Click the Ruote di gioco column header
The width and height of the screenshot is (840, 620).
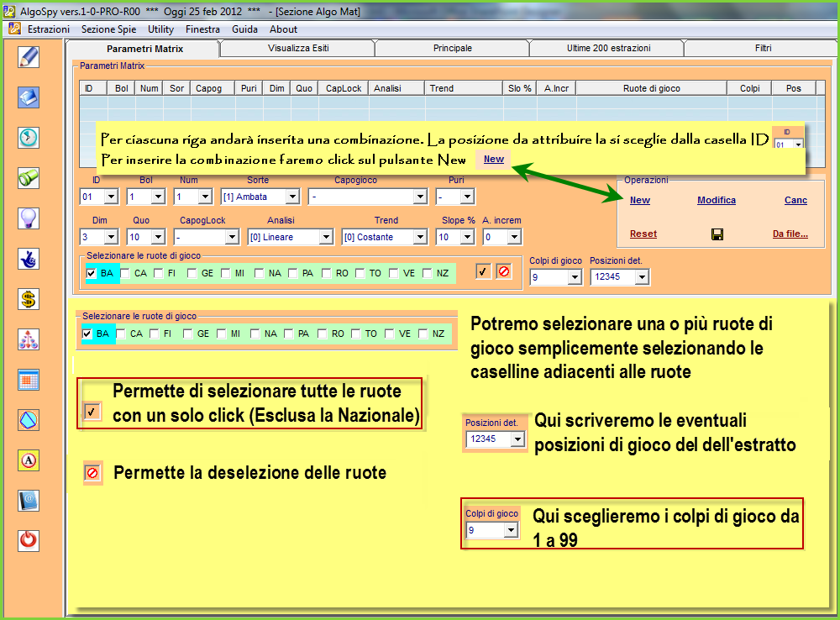pos(652,88)
